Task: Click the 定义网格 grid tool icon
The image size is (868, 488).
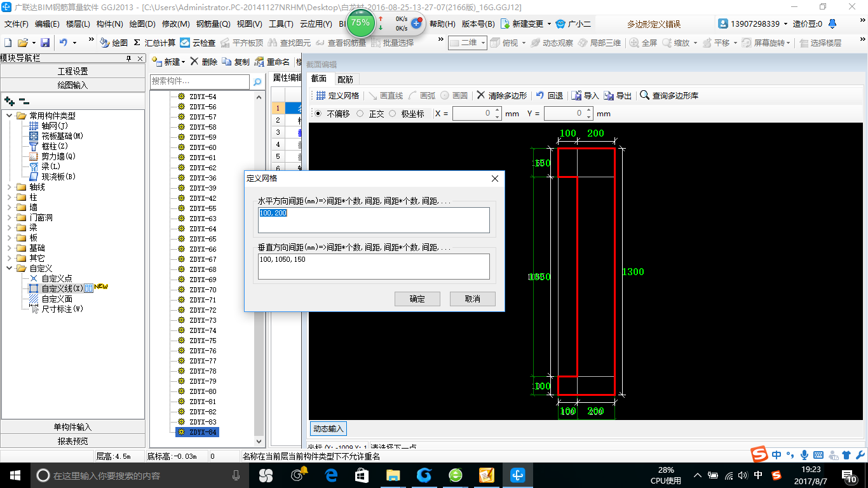Action: (321, 95)
